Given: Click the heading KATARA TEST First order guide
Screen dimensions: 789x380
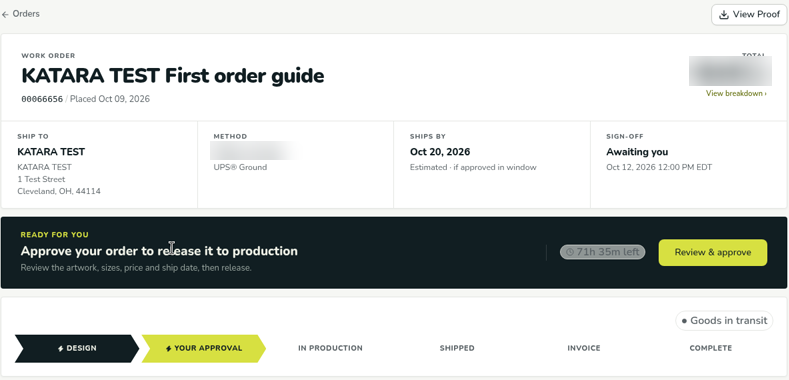Looking at the screenshot, I should tap(173, 76).
